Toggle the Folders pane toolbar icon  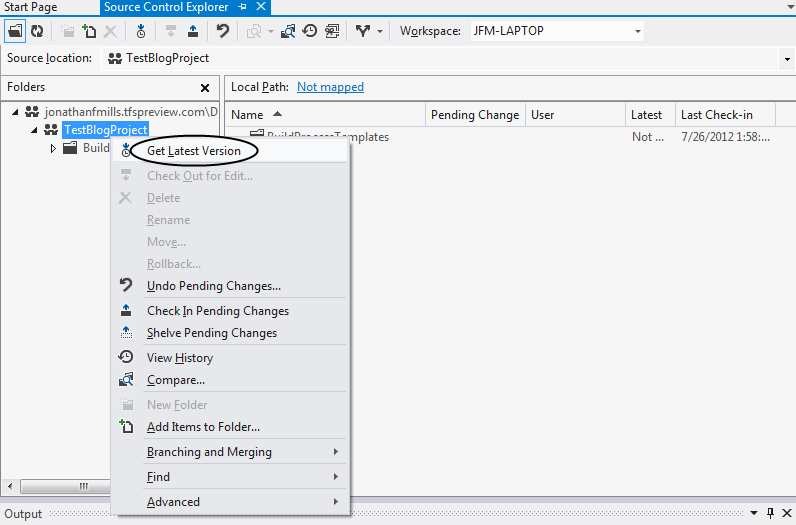pos(15,31)
